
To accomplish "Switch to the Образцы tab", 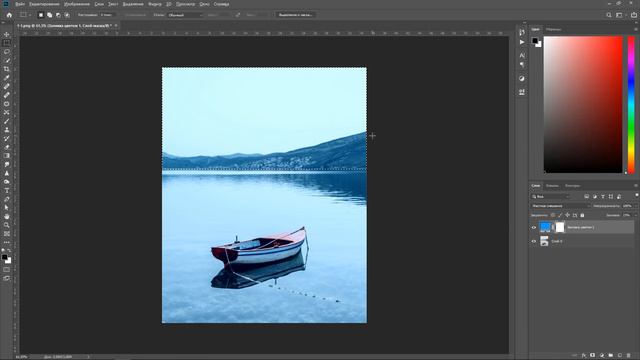I will pyautogui.click(x=553, y=29).
